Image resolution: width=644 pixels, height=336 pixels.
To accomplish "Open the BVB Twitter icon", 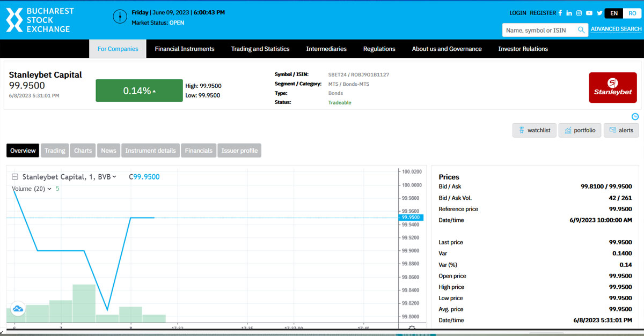I will 599,13.
